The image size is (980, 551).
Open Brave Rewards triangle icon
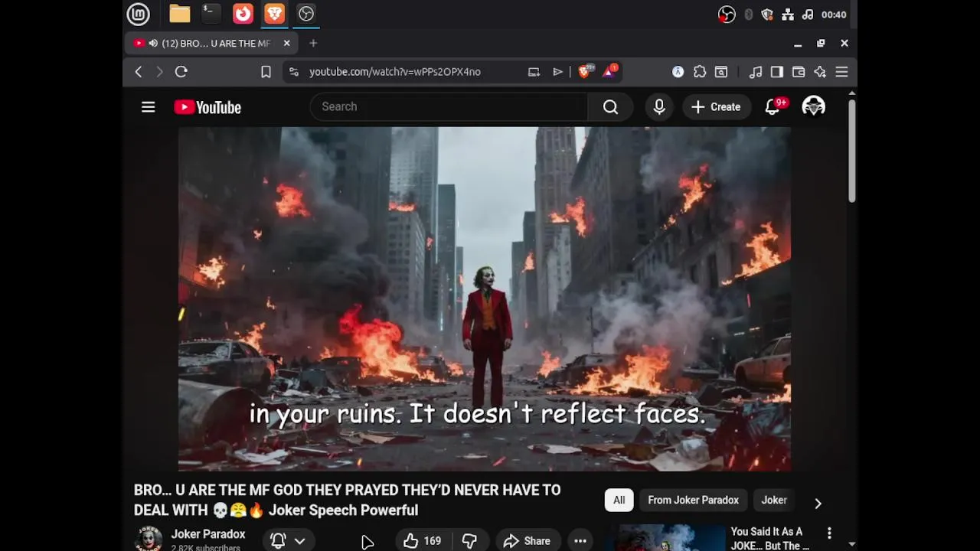point(610,71)
